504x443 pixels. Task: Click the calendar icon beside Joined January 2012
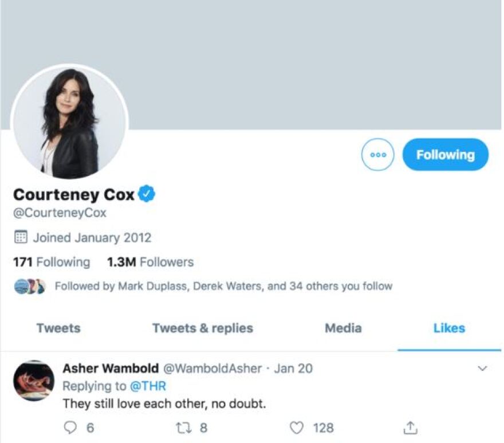click(21, 237)
